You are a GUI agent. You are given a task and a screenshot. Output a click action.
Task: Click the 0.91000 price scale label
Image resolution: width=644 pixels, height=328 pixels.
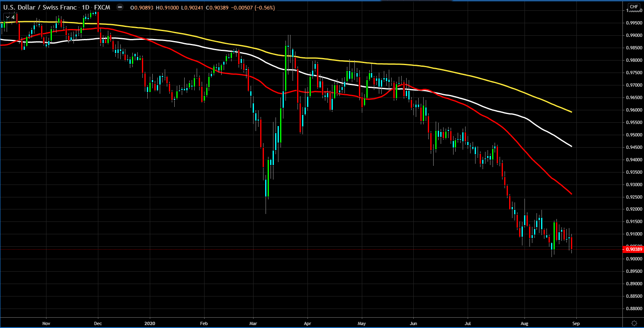pyautogui.click(x=634, y=235)
